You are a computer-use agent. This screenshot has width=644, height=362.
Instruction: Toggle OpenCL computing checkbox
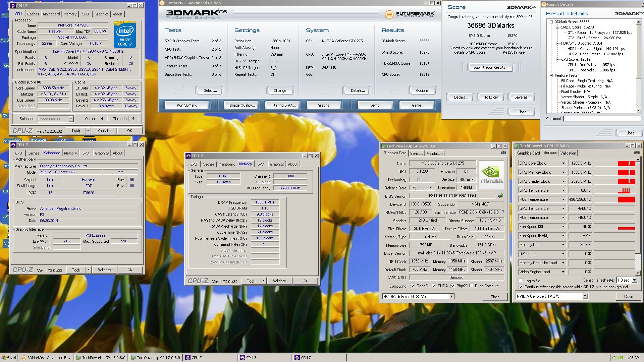click(411, 286)
